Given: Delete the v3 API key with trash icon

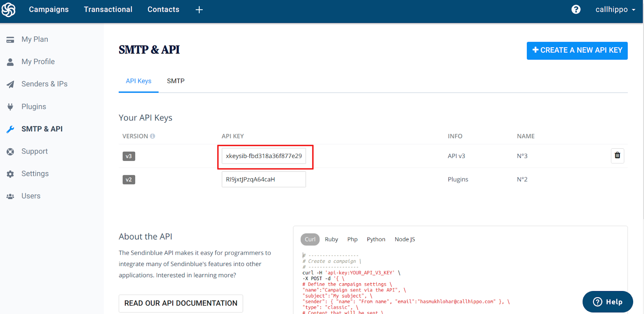Looking at the screenshot, I should [617, 156].
